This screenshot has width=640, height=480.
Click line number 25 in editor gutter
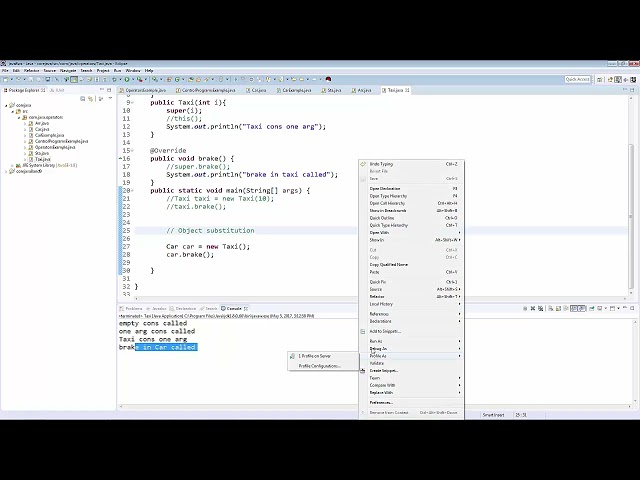coord(126,231)
